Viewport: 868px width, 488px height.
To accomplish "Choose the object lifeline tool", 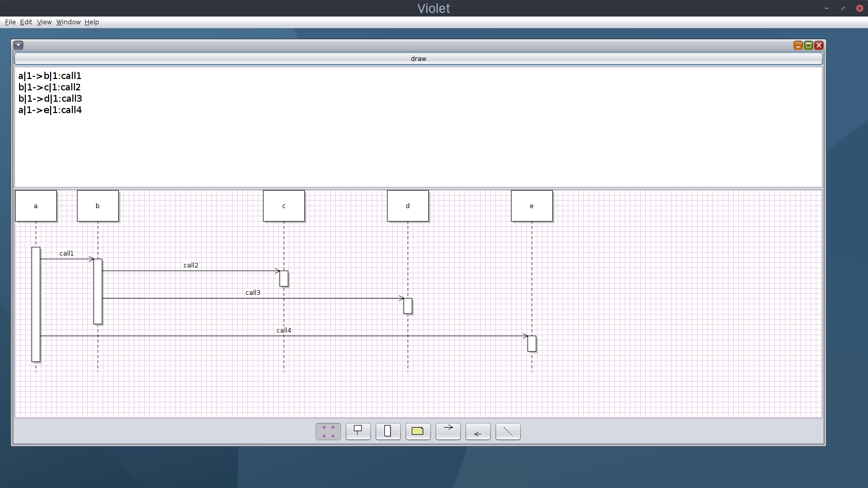I will click(358, 431).
